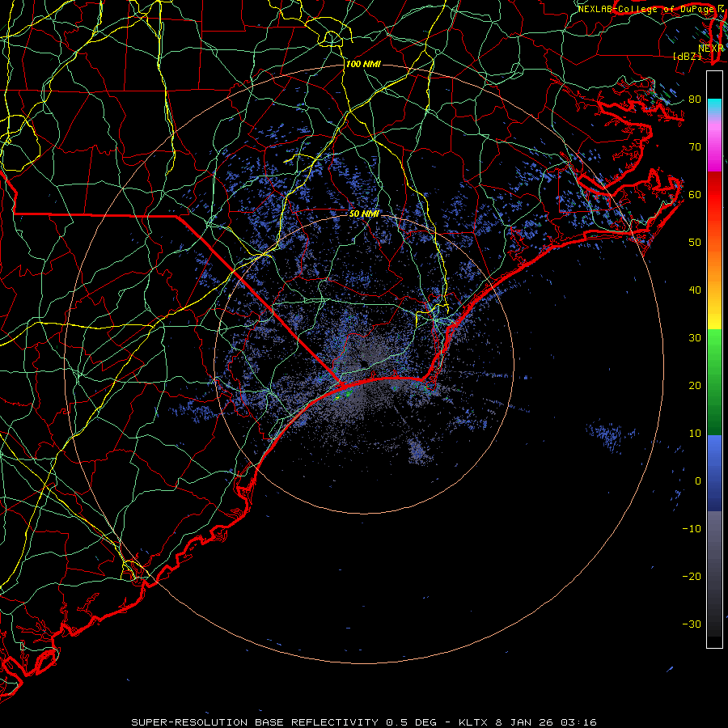Screen dimensions: 728x728
Task: Click the 10 value on color scale
Action: [695, 434]
